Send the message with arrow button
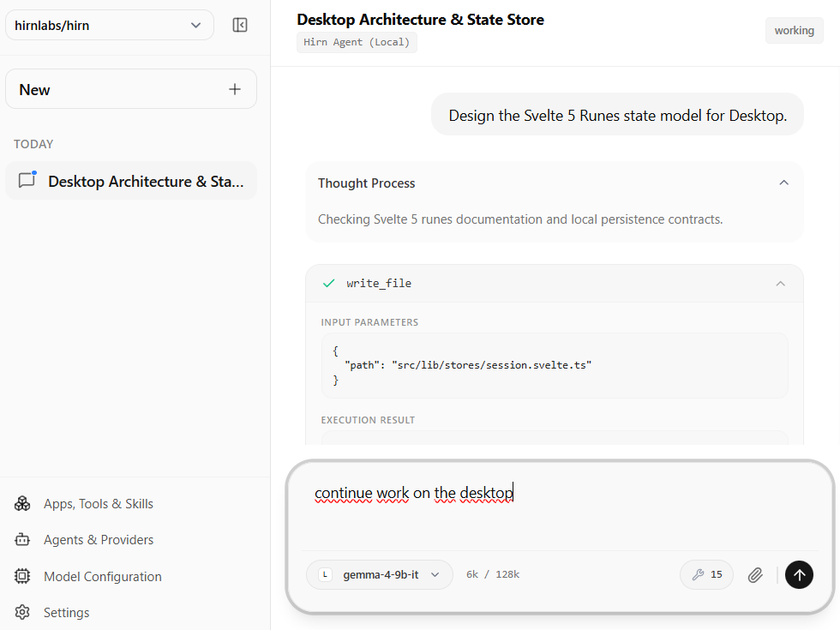The image size is (840, 630). pyautogui.click(x=799, y=575)
